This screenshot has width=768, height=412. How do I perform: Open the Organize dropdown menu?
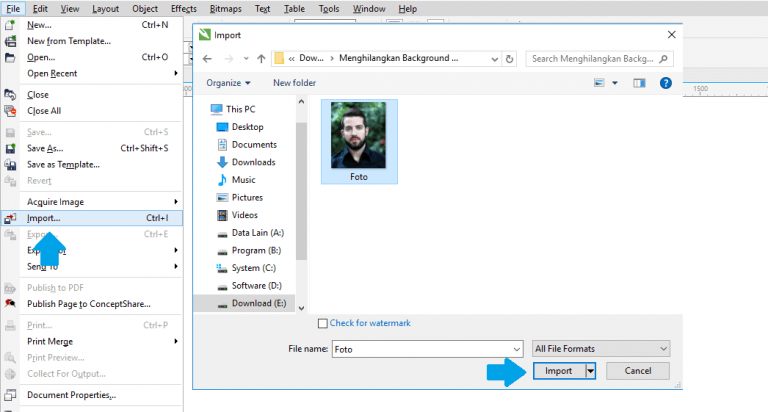[228, 83]
